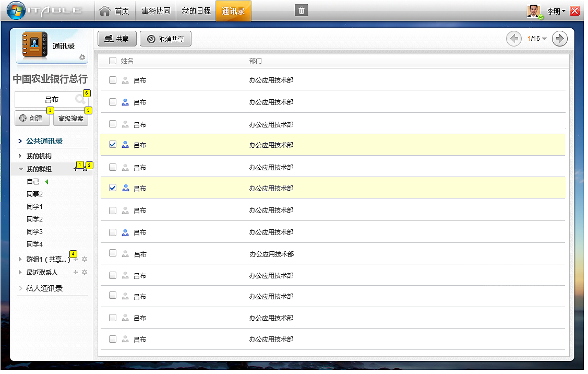Check the last 吕布 row checkbox
Screen dimensions: 588x374
(113, 339)
